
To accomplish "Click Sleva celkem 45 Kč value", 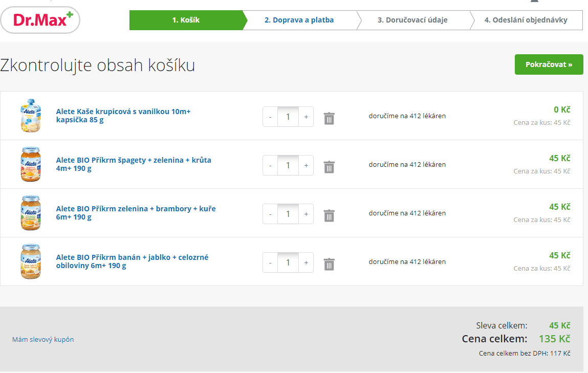I will (559, 325).
